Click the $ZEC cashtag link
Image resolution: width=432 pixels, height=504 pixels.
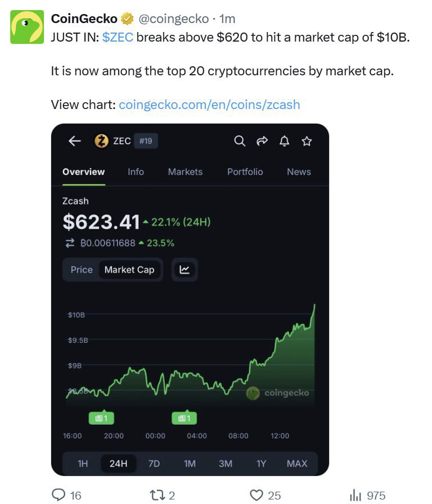(x=118, y=38)
